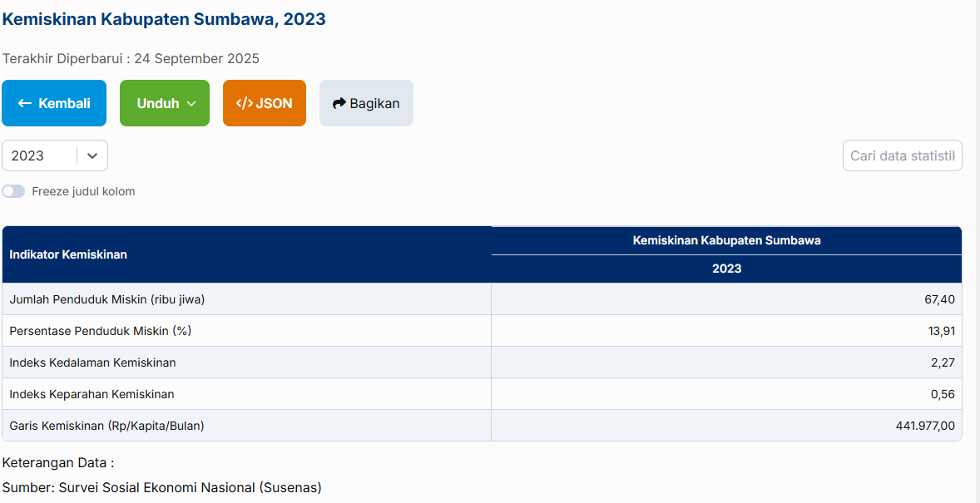Click the 2023 sub-header in the table
Image resolution: width=980 pixels, height=503 pixels.
(x=726, y=269)
